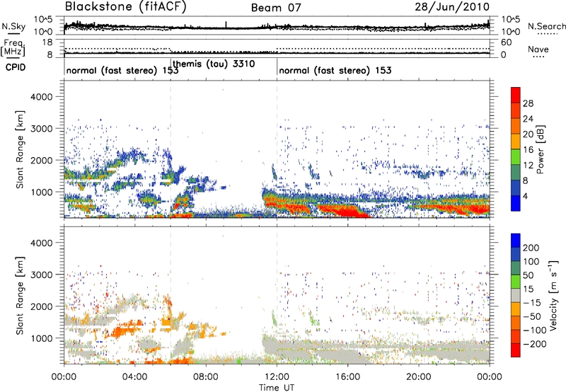The width and height of the screenshot is (566, 392).
Task: Click the "2000" tick on the power panel
Action: [x=41, y=160]
